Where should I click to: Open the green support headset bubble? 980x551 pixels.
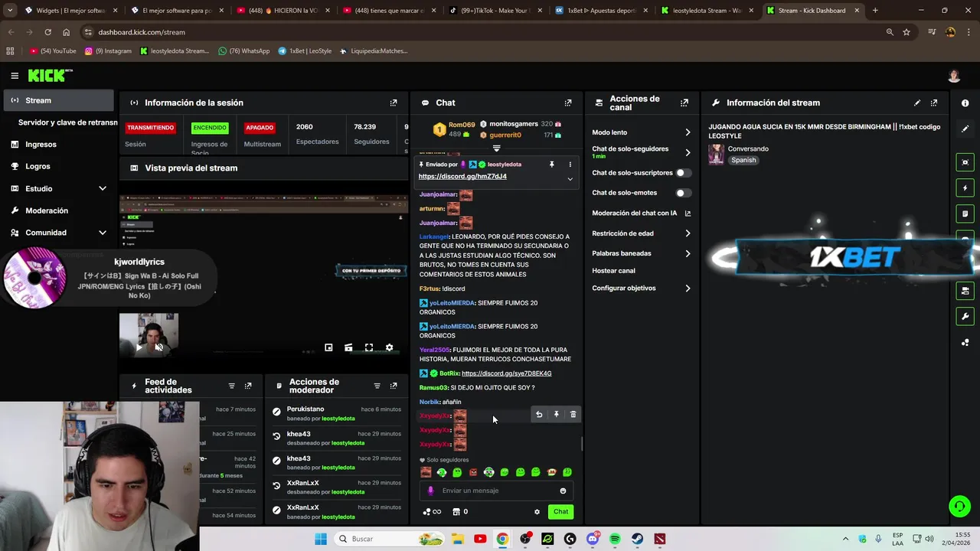[959, 506]
